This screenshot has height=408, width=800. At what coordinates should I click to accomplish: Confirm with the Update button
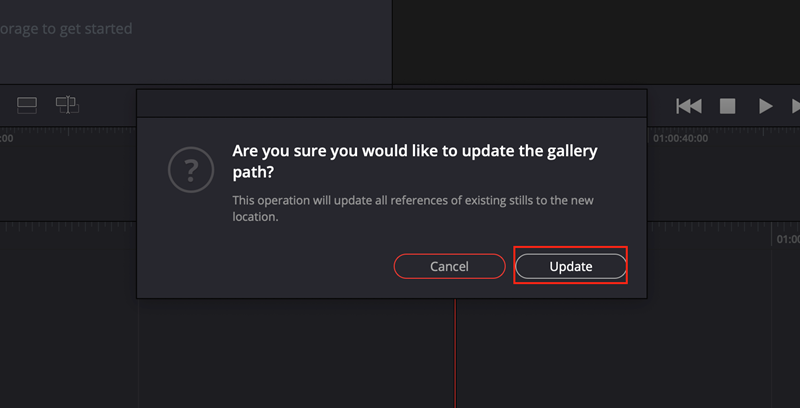click(x=570, y=266)
